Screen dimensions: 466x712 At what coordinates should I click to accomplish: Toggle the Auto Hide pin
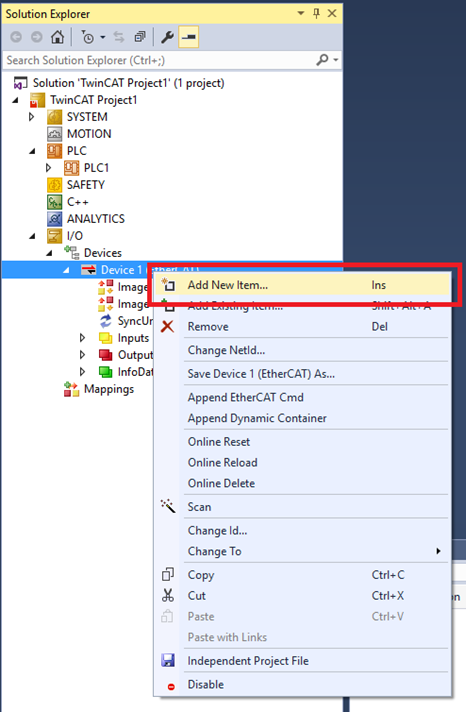[317, 14]
